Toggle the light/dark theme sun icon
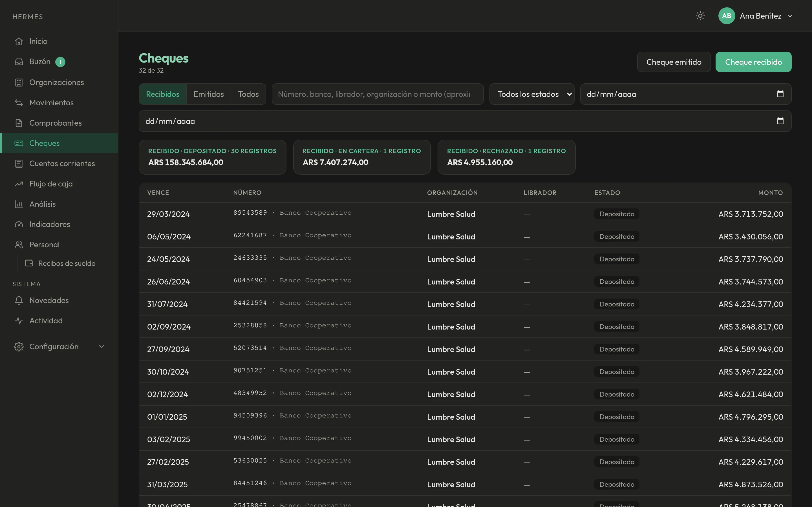 [x=700, y=16]
